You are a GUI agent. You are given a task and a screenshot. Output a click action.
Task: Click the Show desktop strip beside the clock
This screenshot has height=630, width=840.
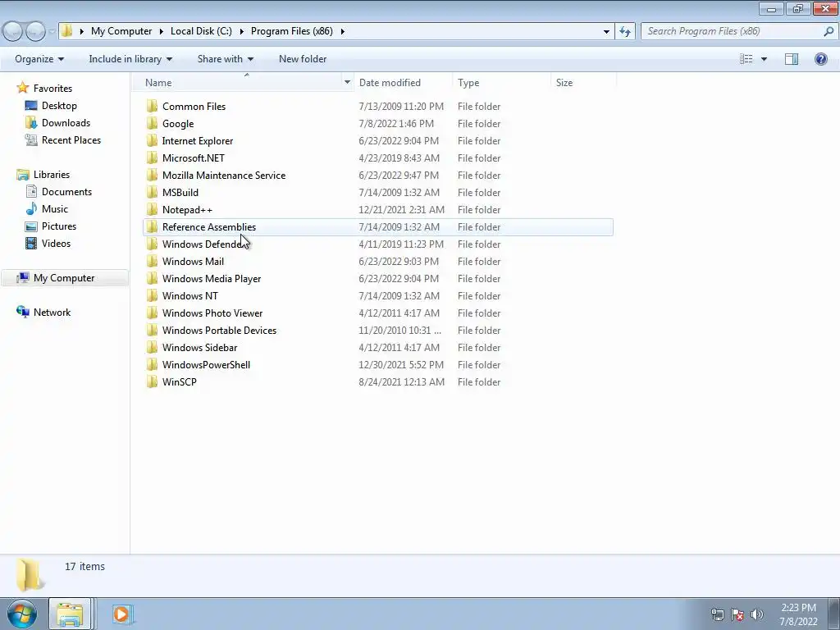[x=834, y=614]
